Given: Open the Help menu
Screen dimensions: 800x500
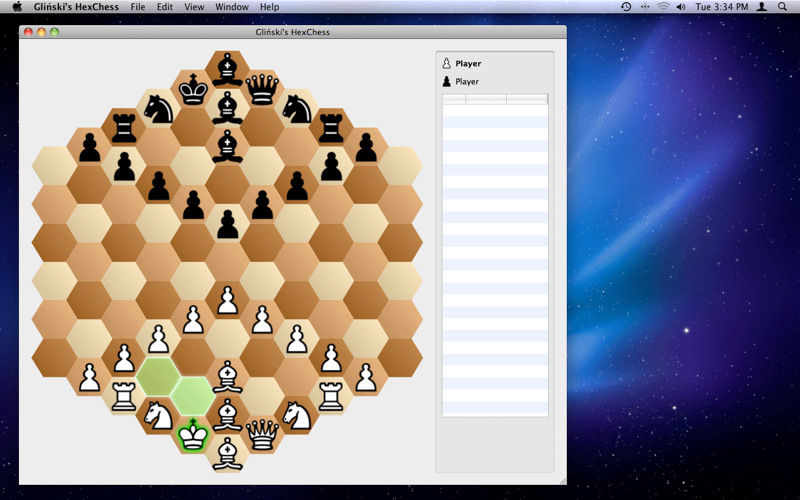Looking at the screenshot, I should (269, 7).
